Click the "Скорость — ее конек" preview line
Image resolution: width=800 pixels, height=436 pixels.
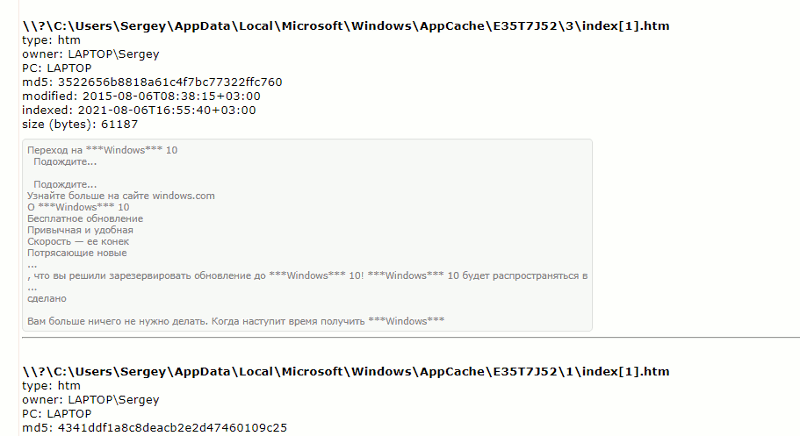point(78,241)
